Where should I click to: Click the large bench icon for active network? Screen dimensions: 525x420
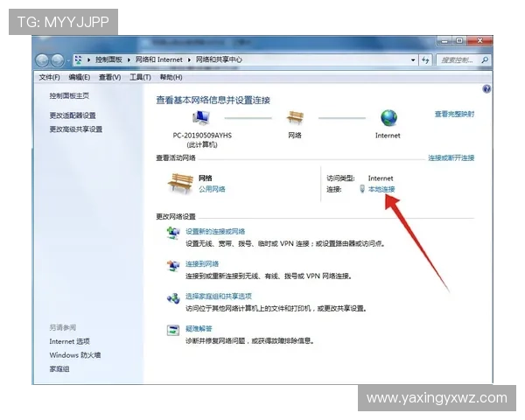[x=180, y=183]
